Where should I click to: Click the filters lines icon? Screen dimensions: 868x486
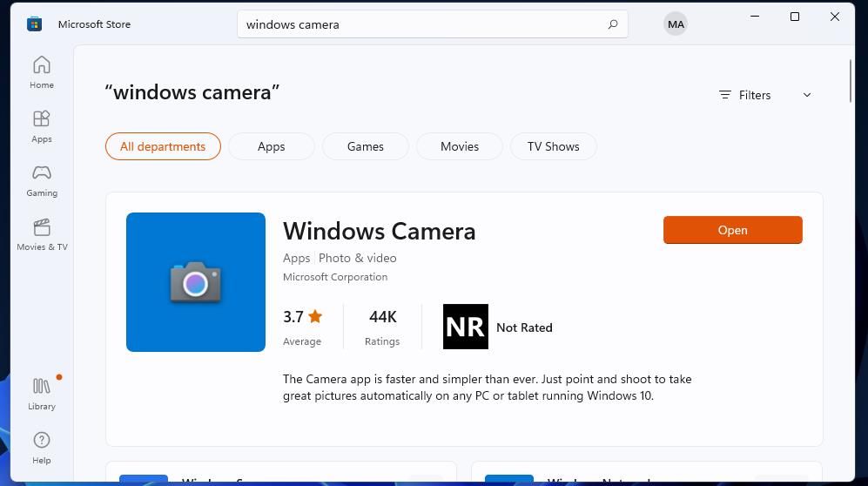point(724,95)
